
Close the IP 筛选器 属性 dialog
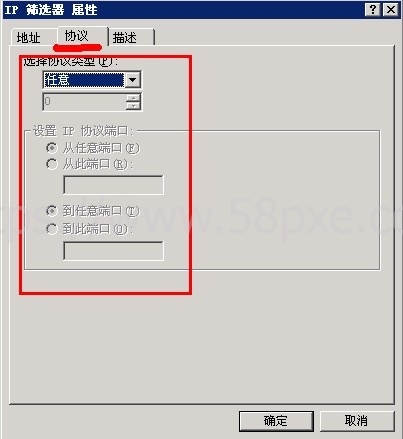coord(390,9)
